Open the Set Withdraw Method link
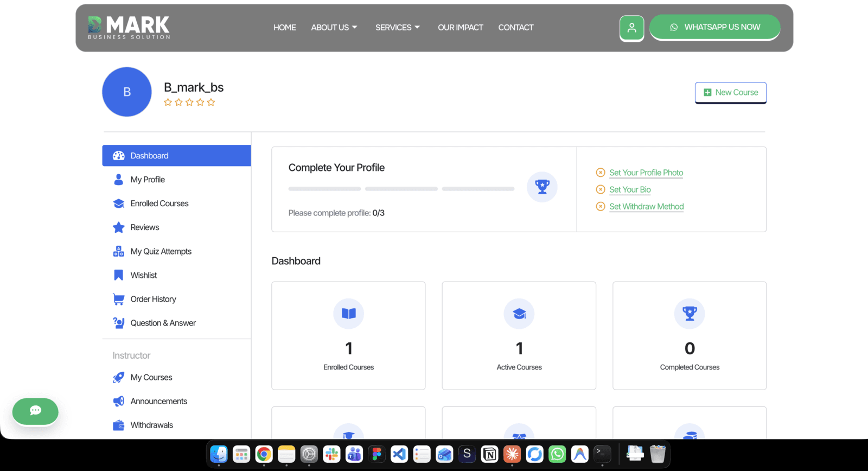 click(647, 207)
